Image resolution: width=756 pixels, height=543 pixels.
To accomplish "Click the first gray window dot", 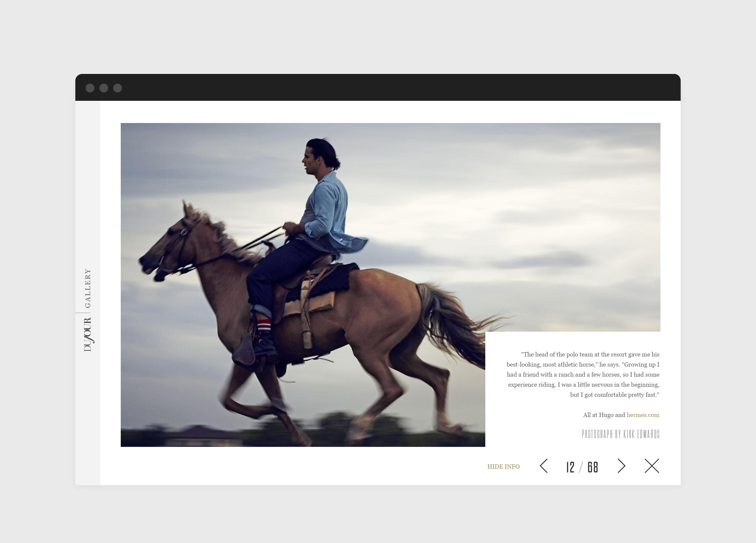I will (90, 88).
